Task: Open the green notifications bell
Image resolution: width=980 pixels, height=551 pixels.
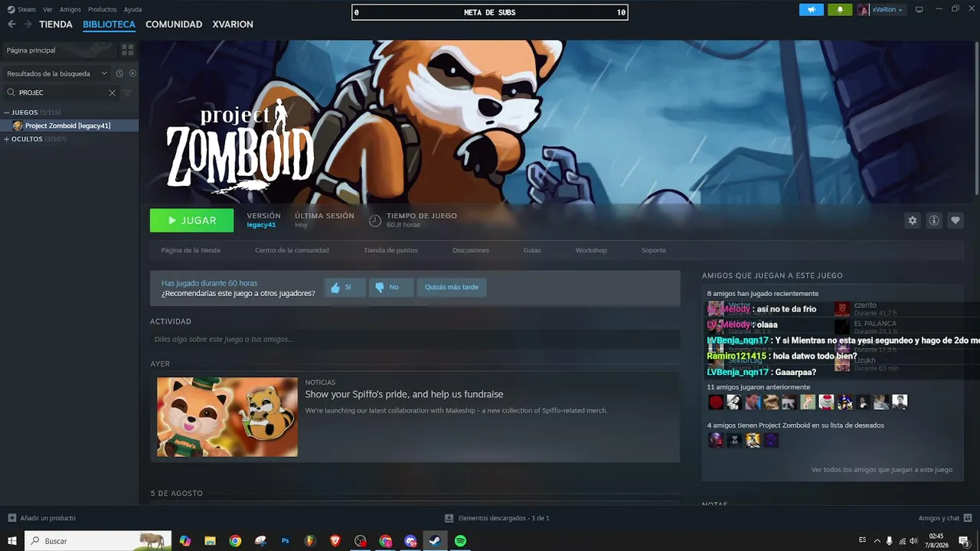Action: tap(840, 10)
